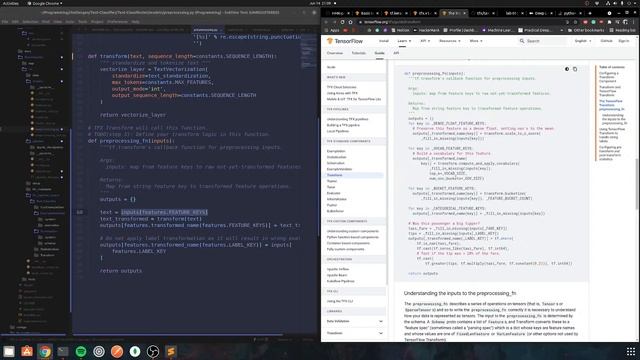Open Postman orange icon in the dock
The height and width of the screenshot is (360, 640).
pos(117,351)
